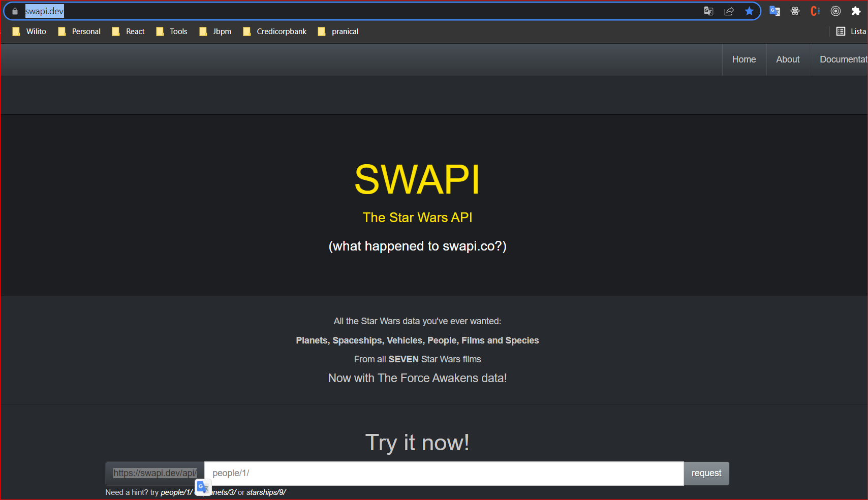Screen dimensions: 868x500
Task: Open the Credicorpbank bookmarks folder
Action: click(x=274, y=32)
